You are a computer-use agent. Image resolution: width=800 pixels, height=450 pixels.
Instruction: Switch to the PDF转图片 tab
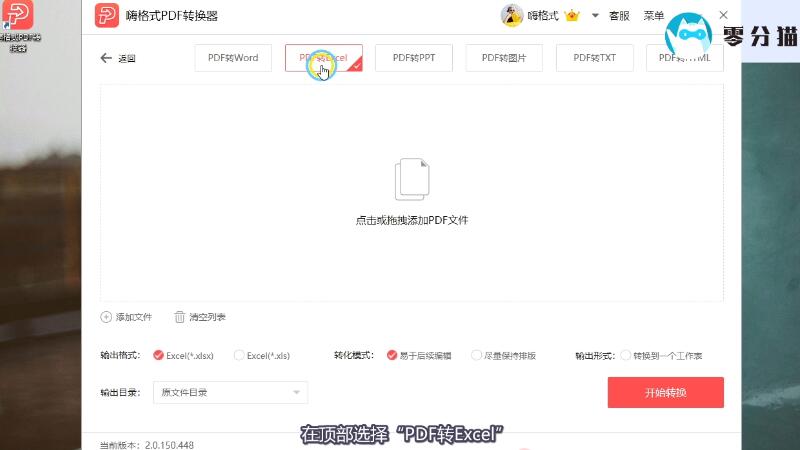pyautogui.click(x=504, y=58)
